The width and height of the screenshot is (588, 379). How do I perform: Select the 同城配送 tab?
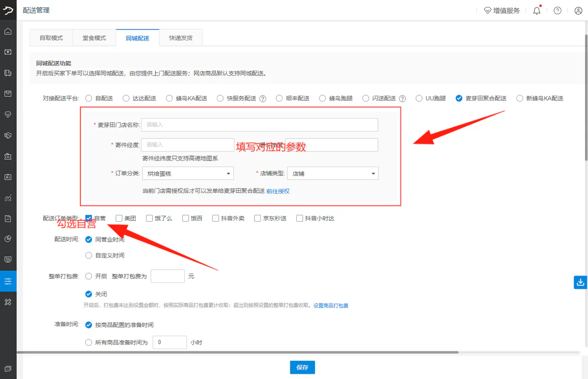point(137,38)
